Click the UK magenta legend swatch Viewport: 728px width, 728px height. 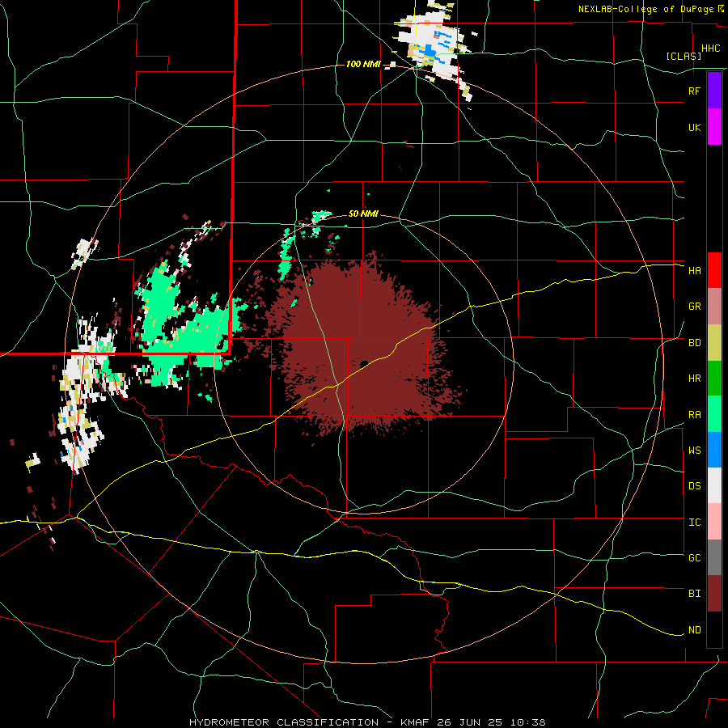pos(714,127)
